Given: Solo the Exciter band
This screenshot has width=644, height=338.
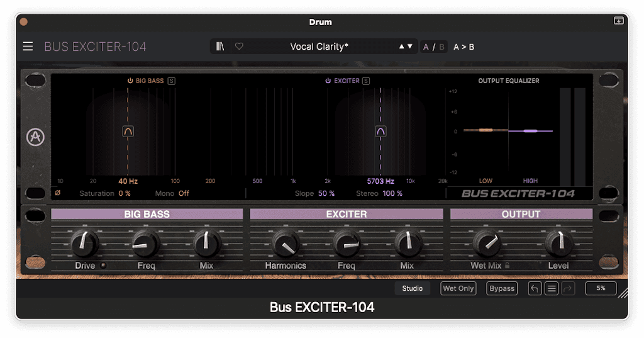Looking at the screenshot, I should [x=366, y=81].
